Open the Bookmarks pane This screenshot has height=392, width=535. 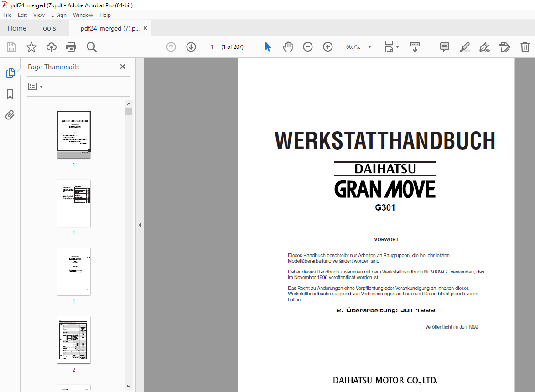[x=10, y=94]
